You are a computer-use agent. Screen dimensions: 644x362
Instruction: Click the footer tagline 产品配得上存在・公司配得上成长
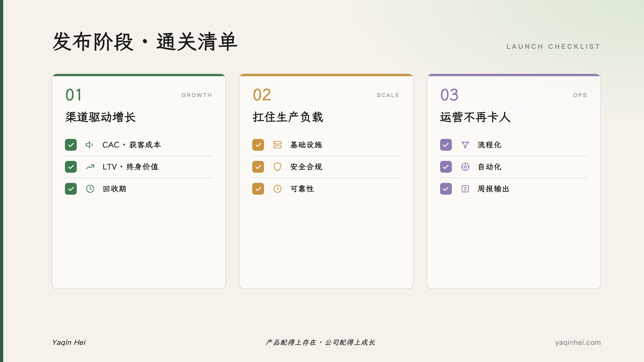320,342
